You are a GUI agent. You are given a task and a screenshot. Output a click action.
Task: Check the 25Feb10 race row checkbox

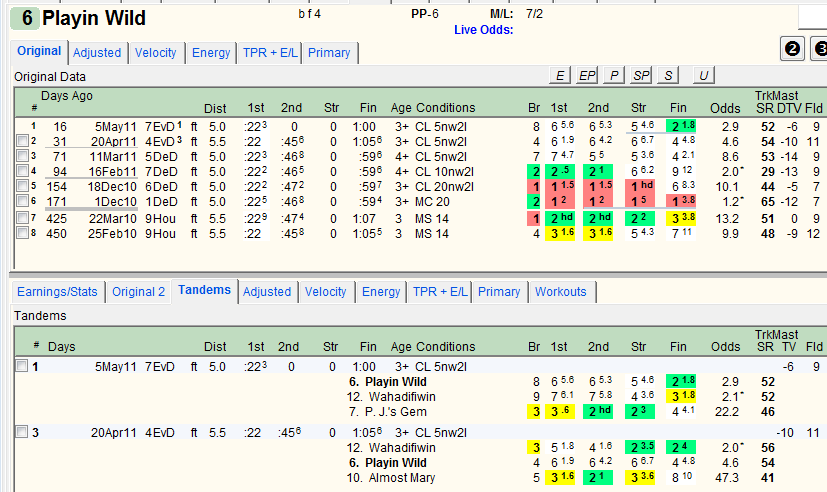(22, 233)
